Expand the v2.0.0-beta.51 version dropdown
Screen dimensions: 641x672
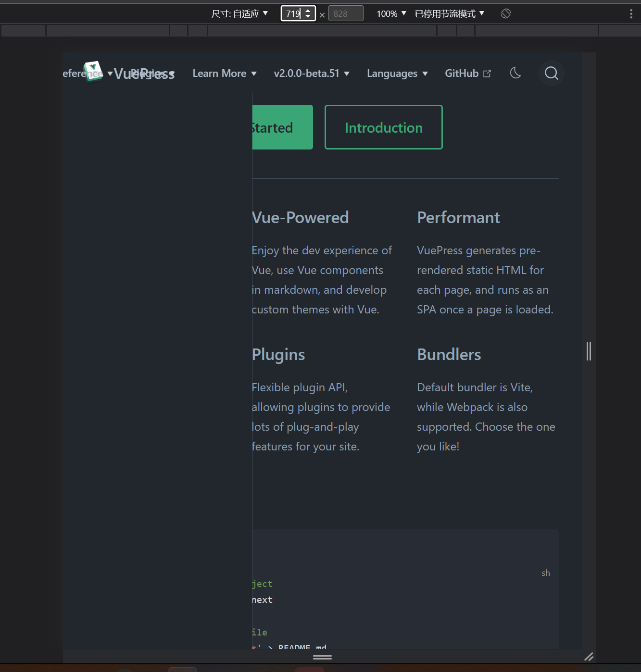312,73
